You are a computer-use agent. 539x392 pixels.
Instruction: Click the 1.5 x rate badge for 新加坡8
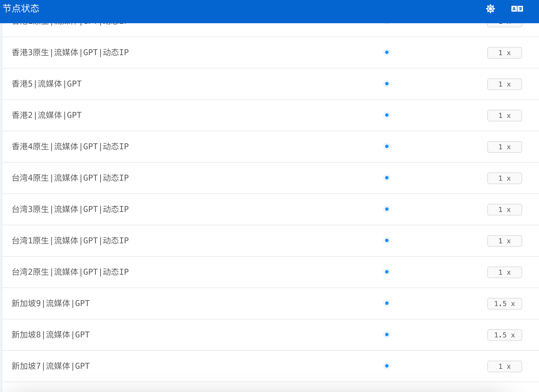click(505, 335)
